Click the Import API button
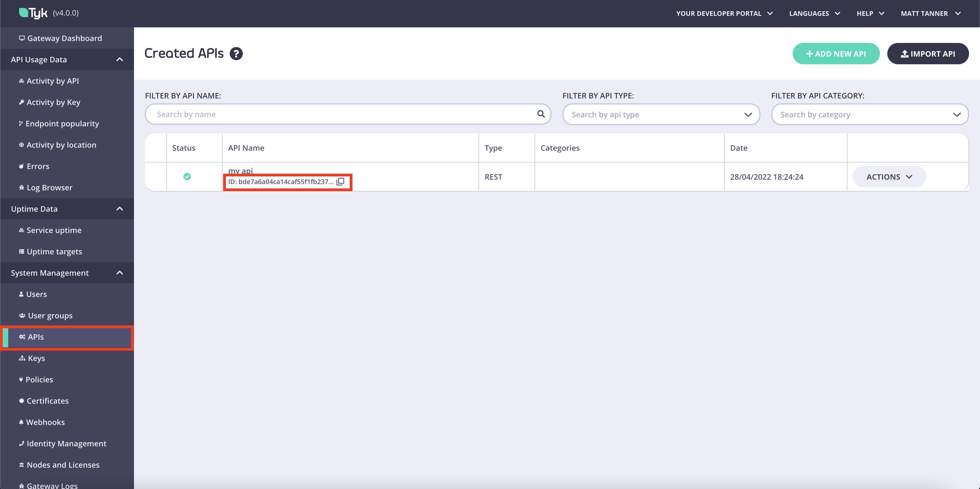The width and height of the screenshot is (980, 489). [927, 54]
